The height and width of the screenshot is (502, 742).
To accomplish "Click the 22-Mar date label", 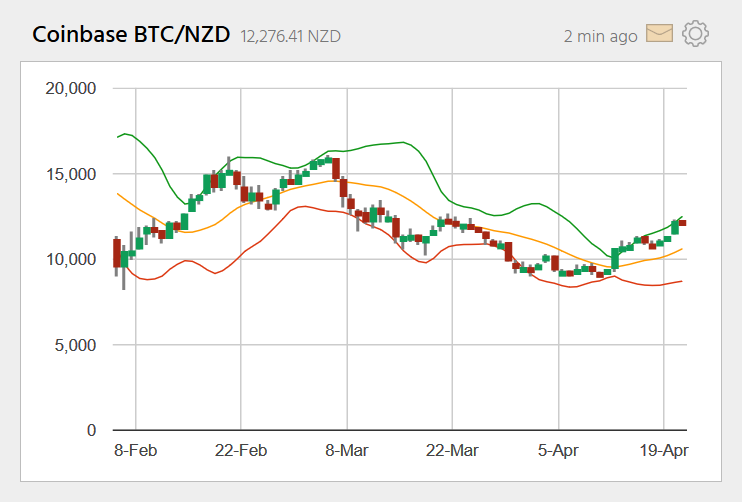I will tap(452, 452).
